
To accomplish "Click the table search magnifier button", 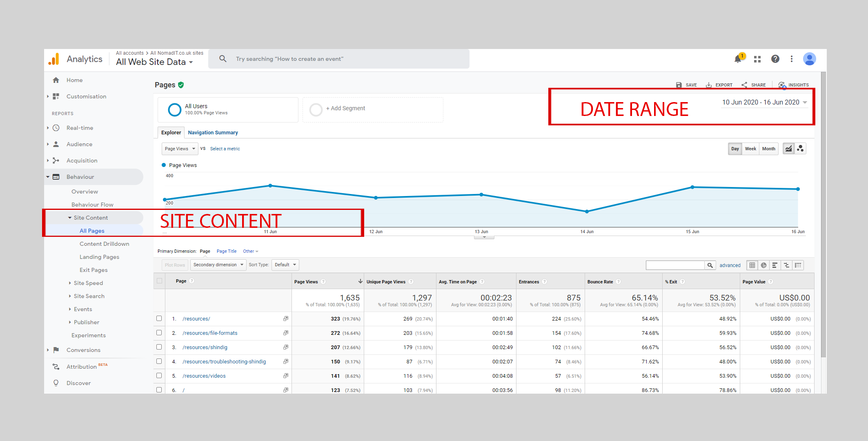I will click(x=710, y=265).
